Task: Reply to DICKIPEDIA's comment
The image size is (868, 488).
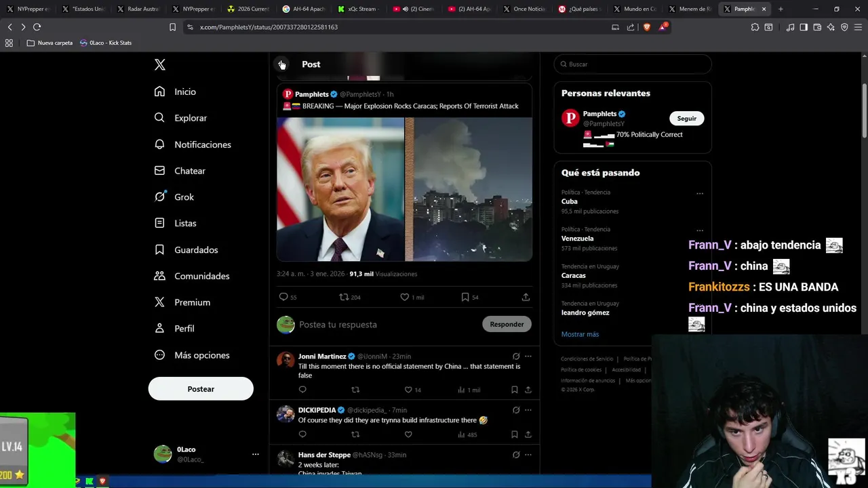Action: [x=302, y=434]
